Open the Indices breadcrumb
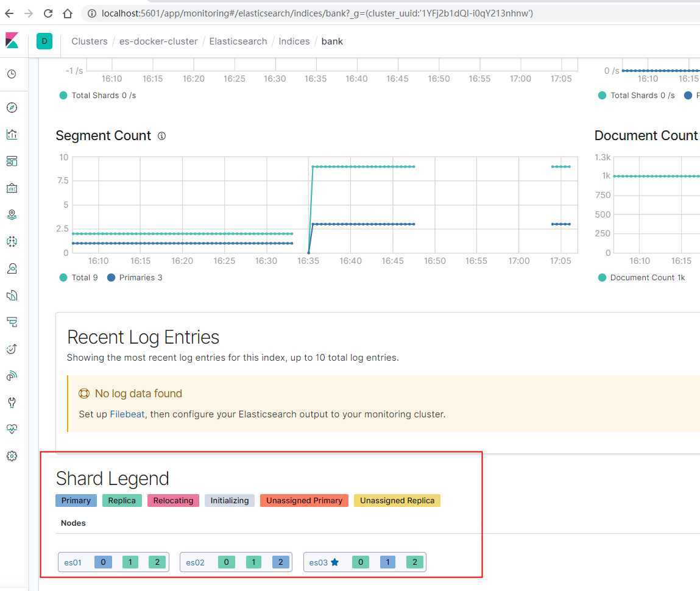 coord(294,41)
